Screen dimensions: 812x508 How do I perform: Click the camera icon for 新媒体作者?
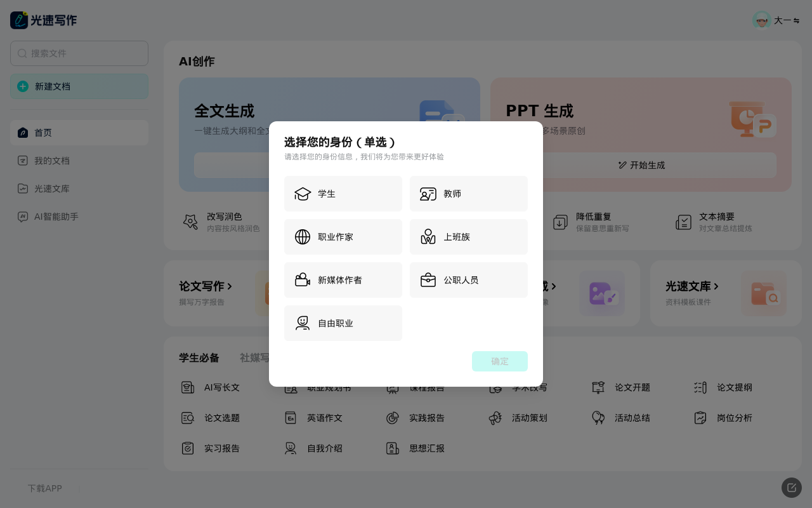[303, 280]
